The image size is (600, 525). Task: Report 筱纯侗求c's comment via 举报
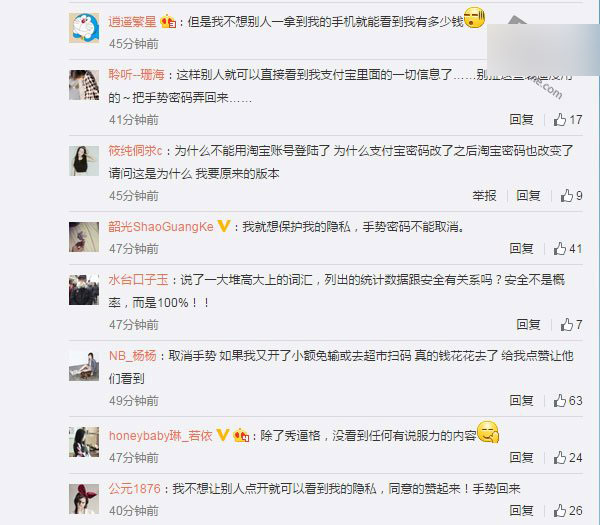(x=484, y=196)
